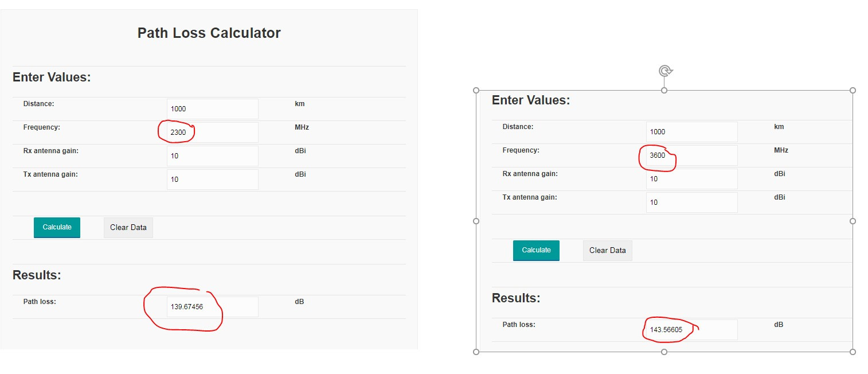Focus Rx antenna gain field in the unselected calculator
The image size is (868, 374).
click(212, 156)
